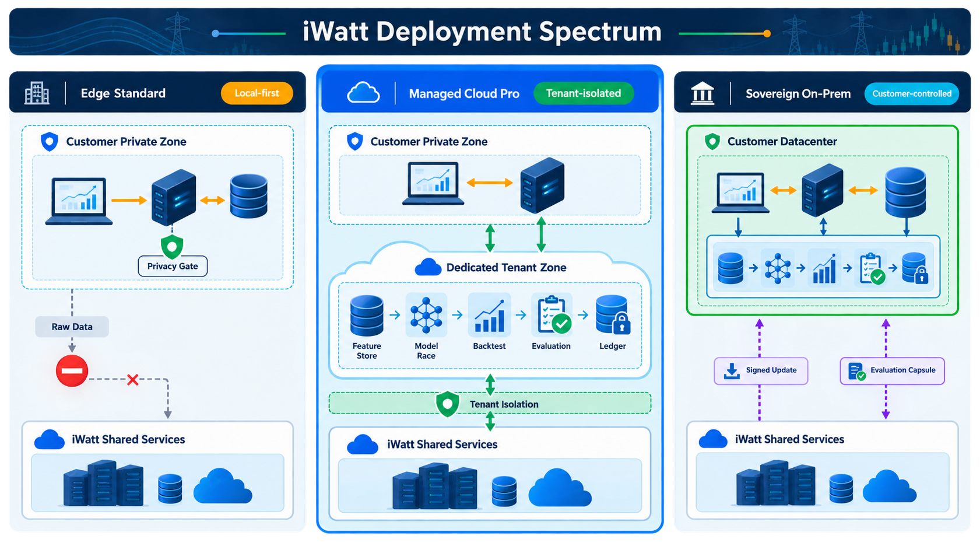Click On-Prem pipeline locked database icon
This screenshot has height=546, width=980.
pyautogui.click(x=915, y=268)
